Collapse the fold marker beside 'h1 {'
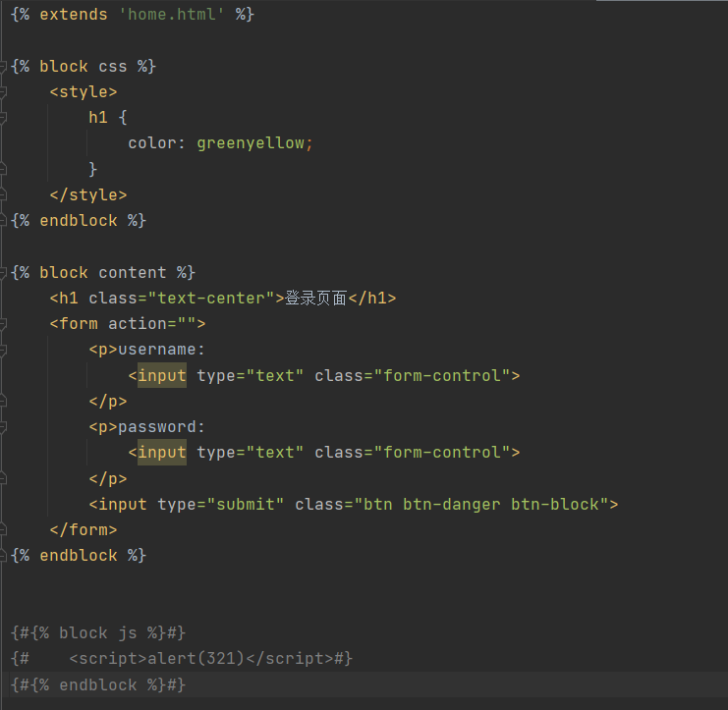Image resolution: width=728 pixels, height=710 pixels. point(3,118)
